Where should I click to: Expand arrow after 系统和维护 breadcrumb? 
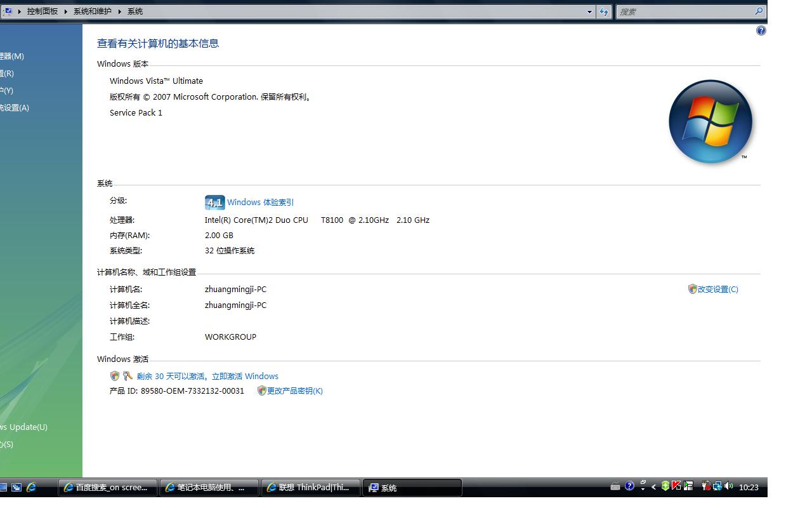119,11
